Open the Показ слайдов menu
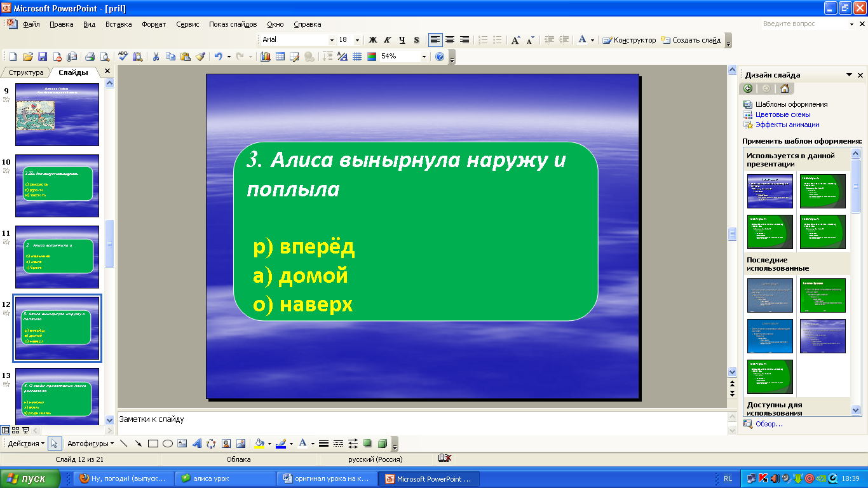This screenshot has height=488, width=868. click(x=233, y=24)
